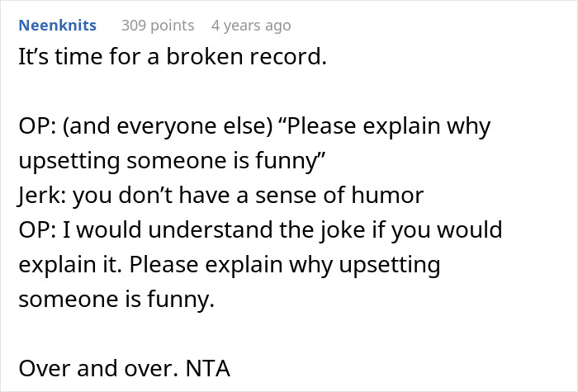Click the second "OP:" label
The image size is (578, 392).
pyautogui.click(x=35, y=231)
